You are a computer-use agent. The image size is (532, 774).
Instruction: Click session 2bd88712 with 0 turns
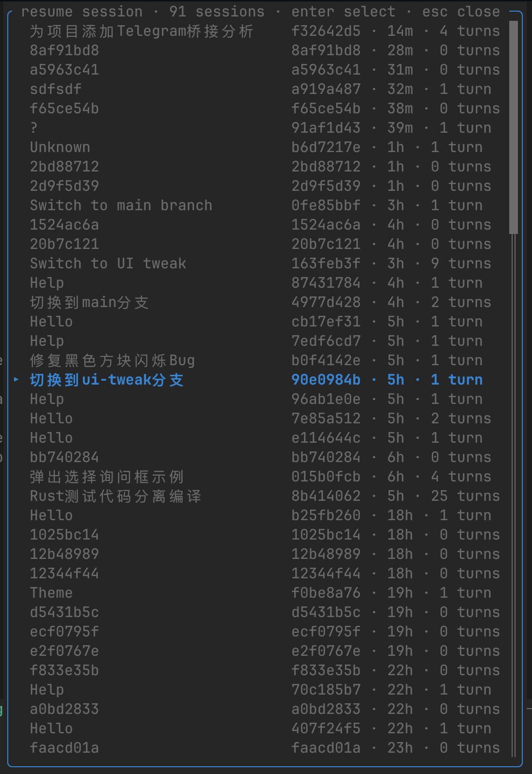click(265, 167)
